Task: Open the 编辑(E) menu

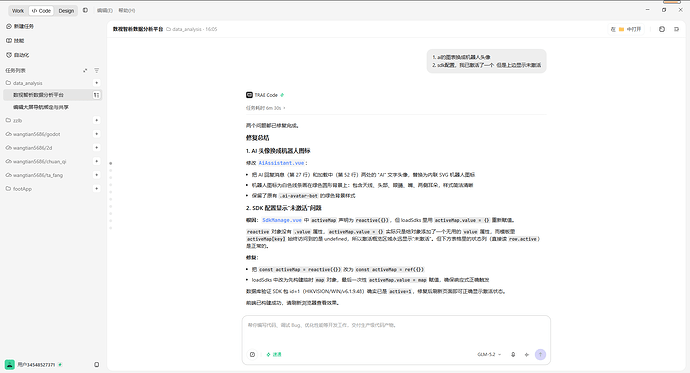Action: tap(105, 11)
